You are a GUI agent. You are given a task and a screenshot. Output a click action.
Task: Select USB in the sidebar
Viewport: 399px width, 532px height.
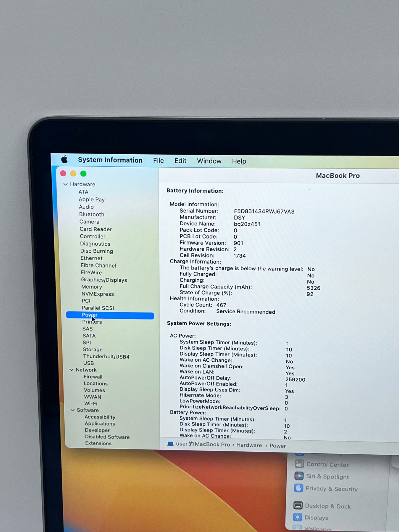tap(88, 363)
